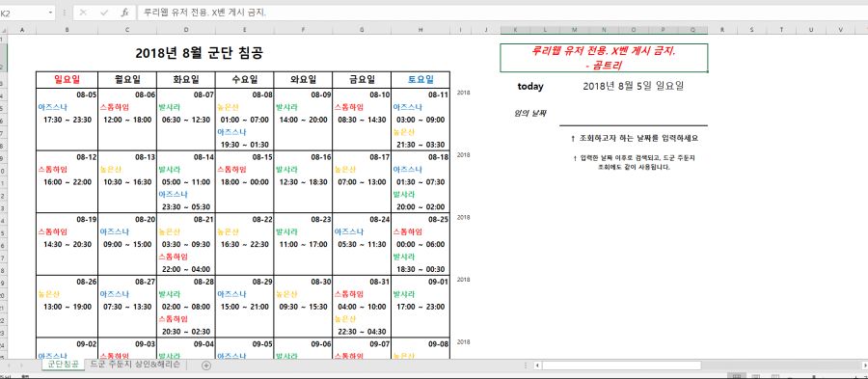Select the blue 토요일 header cell
The width and height of the screenshot is (868, 379).
tap(420, 80)
